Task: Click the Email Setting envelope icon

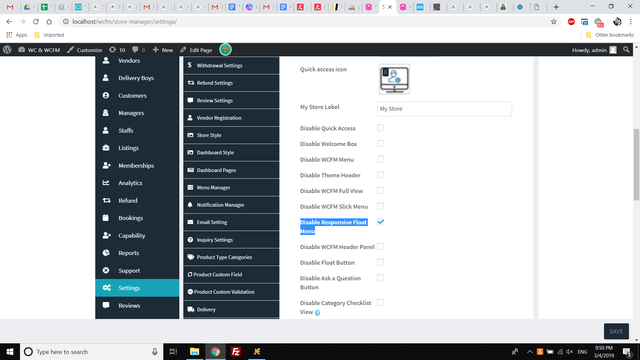Action: (190, 222)
